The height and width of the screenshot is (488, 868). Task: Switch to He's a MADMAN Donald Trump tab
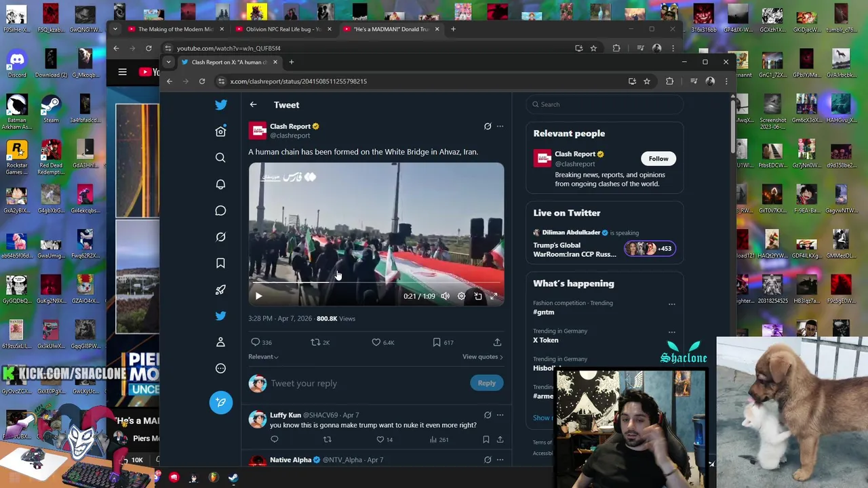tap(391, 29)
